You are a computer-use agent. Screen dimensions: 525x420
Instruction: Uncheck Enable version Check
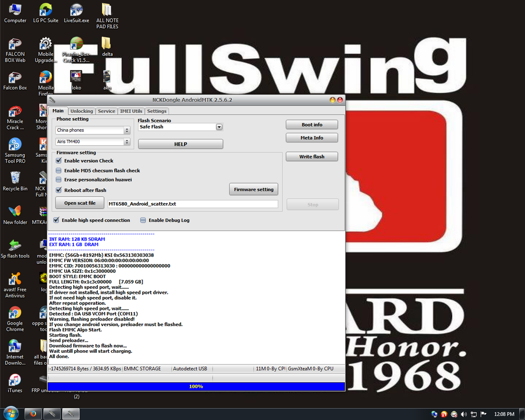tap(58, 161)
